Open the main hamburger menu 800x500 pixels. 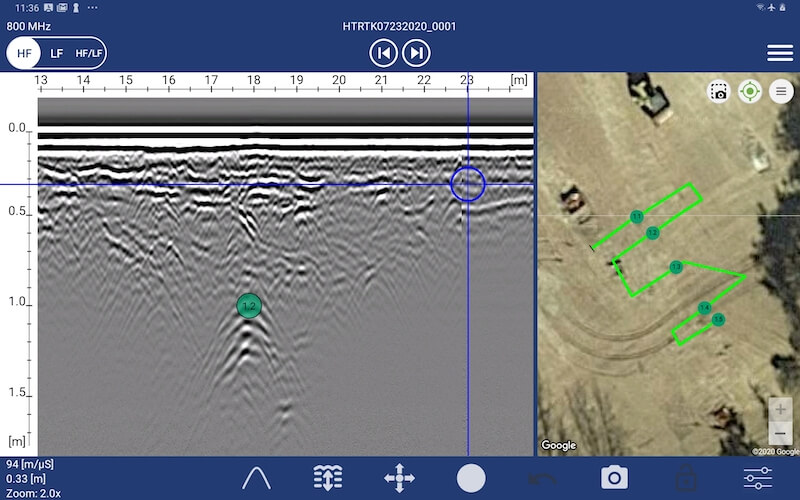(x=780, y=53)
